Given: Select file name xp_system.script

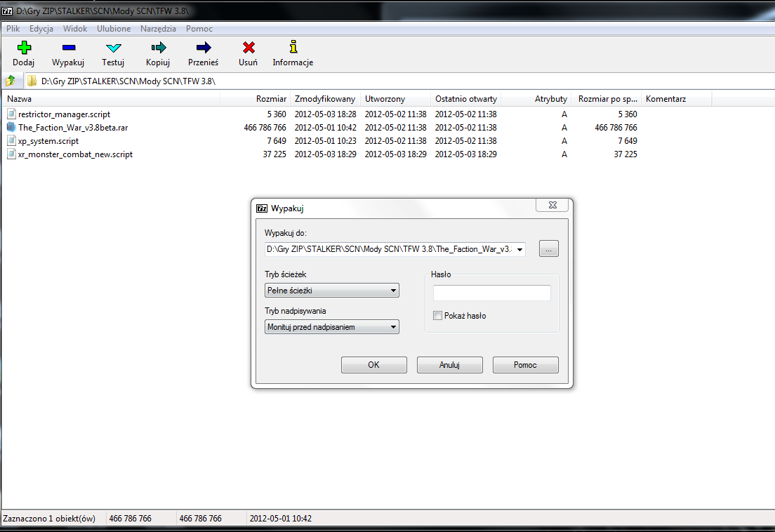Looking at the screenshot, I should pos(48,141).
